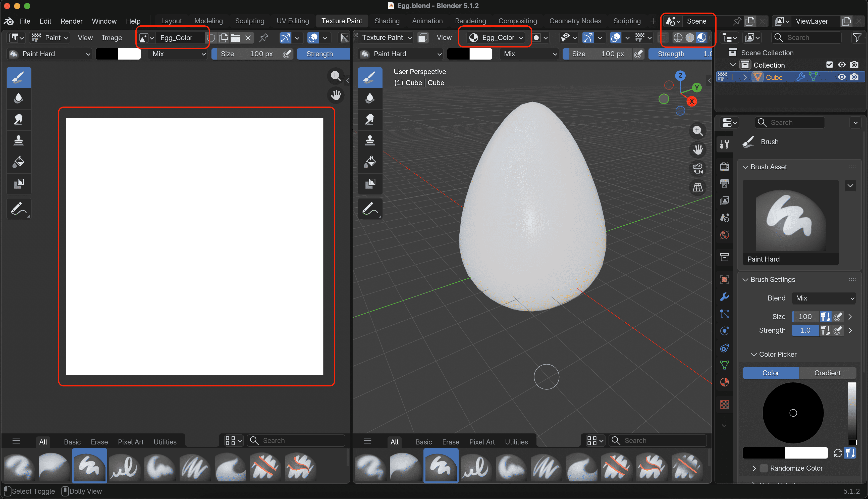Open the Blend Mix dropdown in Brush Settings
This screenshot has width=868, height=499.
[x=824, y=298]
